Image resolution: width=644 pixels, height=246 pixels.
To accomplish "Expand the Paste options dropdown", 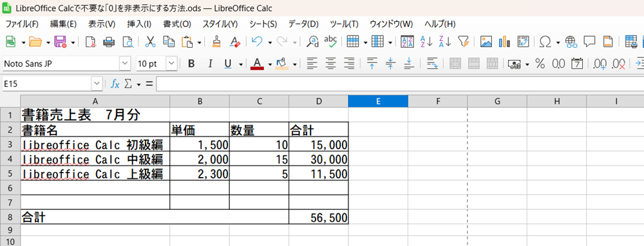I will pos(200,42).
